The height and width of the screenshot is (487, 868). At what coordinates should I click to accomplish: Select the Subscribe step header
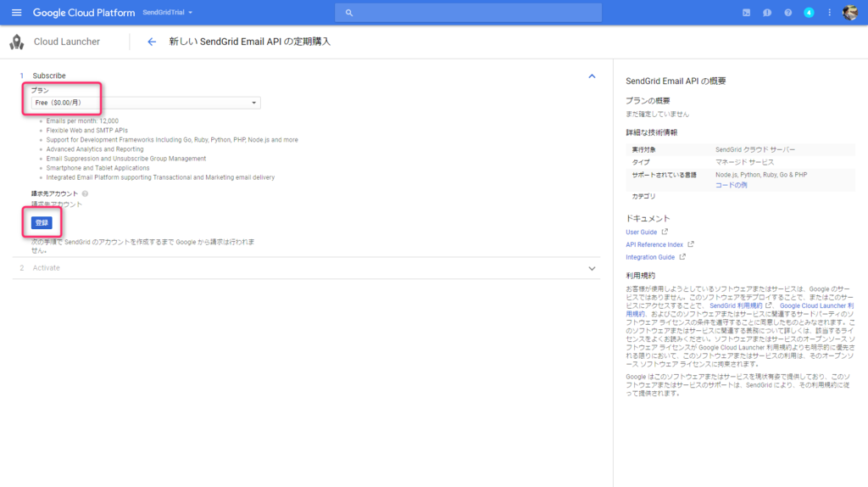point(306,76)
